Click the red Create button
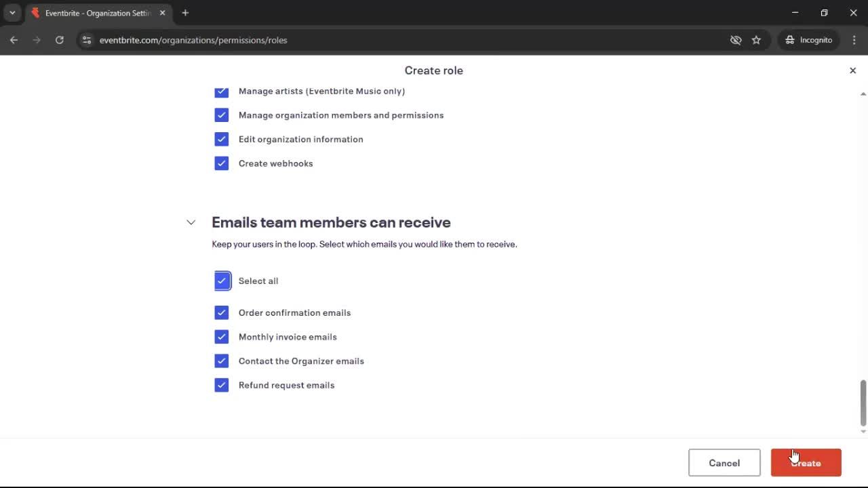868x488 pixels. click(x=806, y=463)
